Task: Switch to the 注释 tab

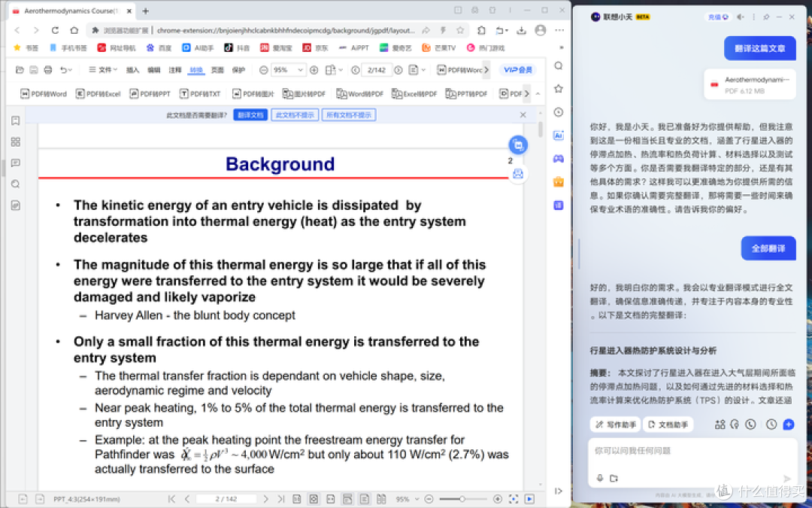Action: click(175, 70)
